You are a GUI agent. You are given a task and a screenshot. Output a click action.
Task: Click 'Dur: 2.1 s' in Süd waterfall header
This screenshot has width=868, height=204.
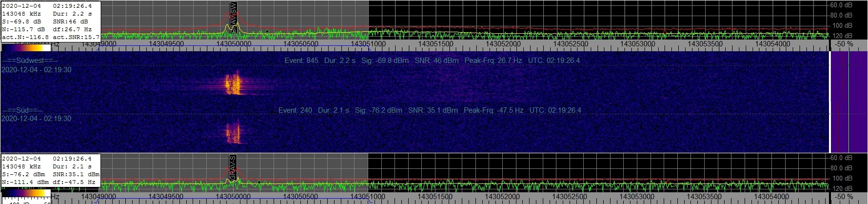click(x=334, y=110)
